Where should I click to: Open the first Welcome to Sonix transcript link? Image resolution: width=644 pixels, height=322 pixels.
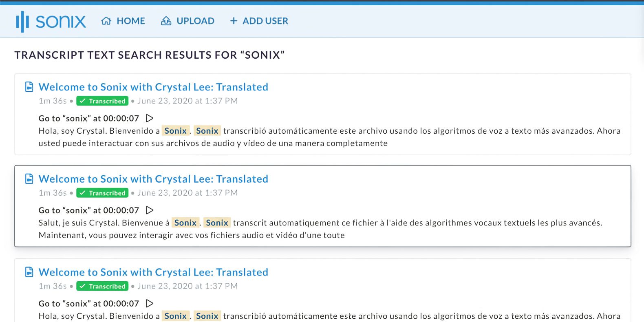pos(153,86)
